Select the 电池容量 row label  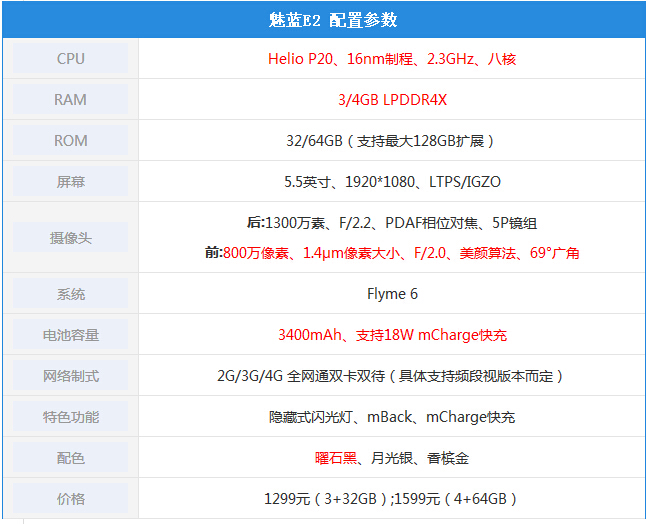click(x=71, y=335)
